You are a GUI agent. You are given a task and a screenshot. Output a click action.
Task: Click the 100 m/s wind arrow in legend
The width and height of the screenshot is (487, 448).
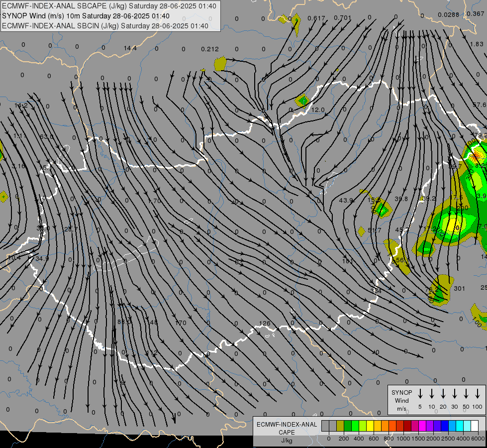click(478, 394)
